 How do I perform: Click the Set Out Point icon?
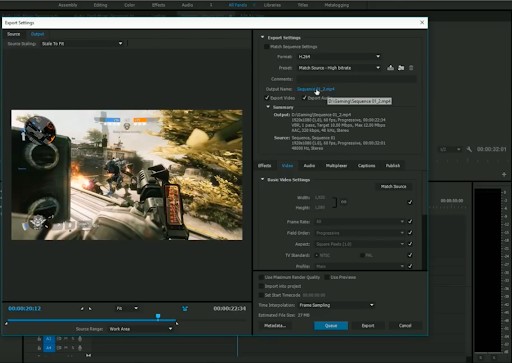tap(90, 308)
